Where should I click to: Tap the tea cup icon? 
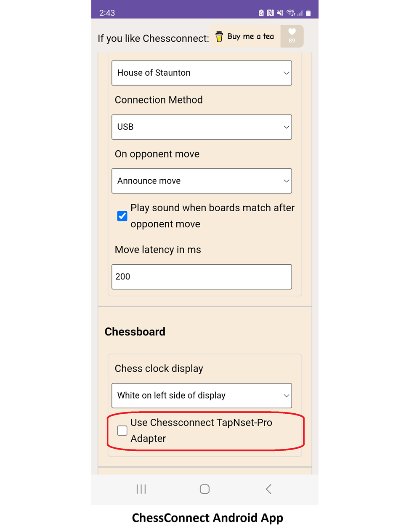pyautogui.click(x=219, y=37)
